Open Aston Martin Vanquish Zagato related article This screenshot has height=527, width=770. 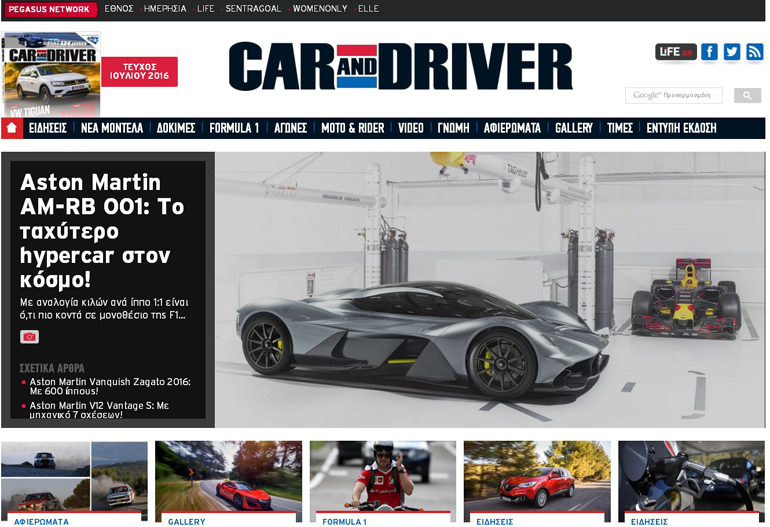(x=109, y=387)
